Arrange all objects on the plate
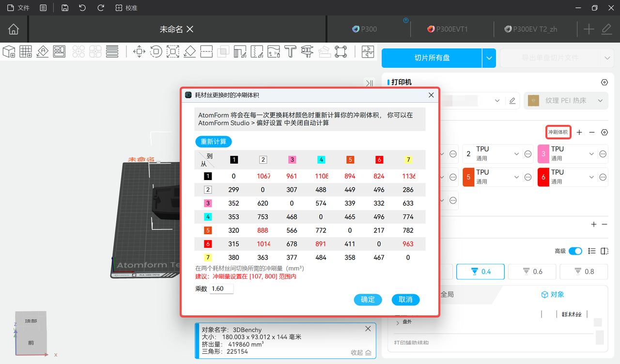Viewport: 620px width, 364px height. pyautogui.click(x=60, y=51)
